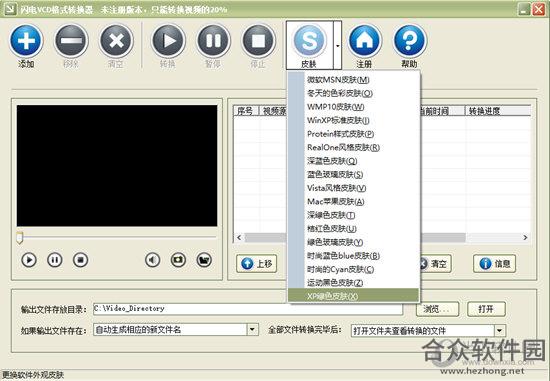This screenshot has width=550, height=381.
Task: Open the 自动生成相应的新文件名 dropdown
Action: (x=252, y=330)
